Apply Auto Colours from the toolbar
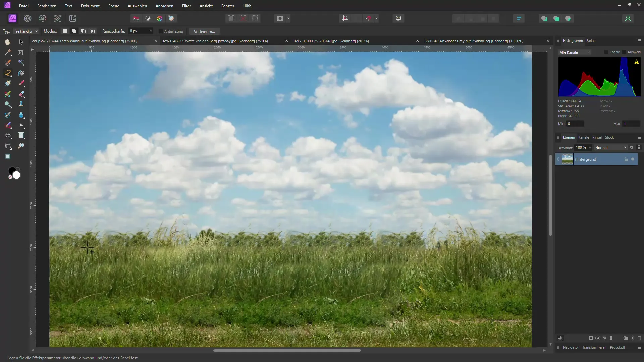The image size is (644, 362). (x=160, y=18)
